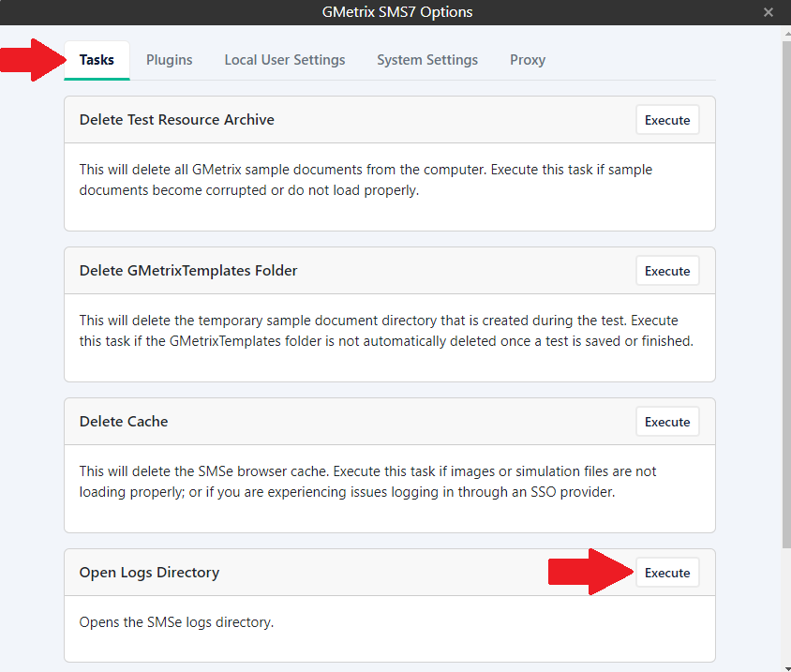Execute Open Logs Directory task
Viewport: 791px width, 672px height.
click(x=667, y=573)
